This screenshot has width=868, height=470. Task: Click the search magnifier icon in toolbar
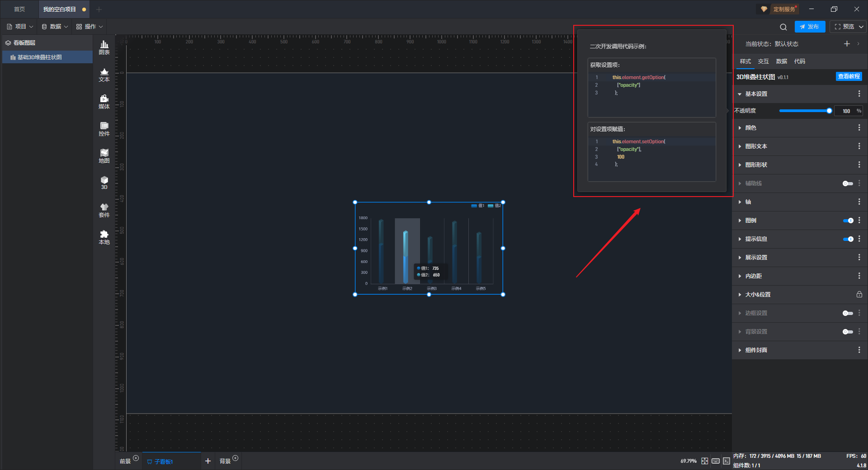[783, 27]
